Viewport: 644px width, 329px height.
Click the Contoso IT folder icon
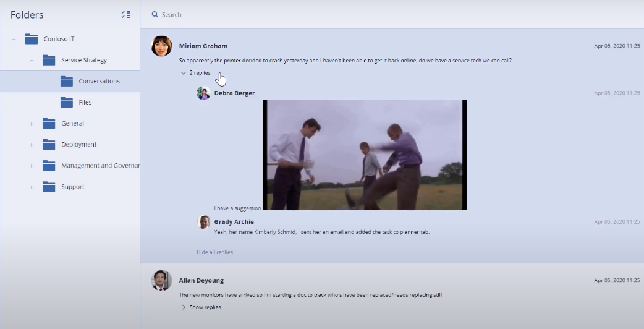pos(32,39)
